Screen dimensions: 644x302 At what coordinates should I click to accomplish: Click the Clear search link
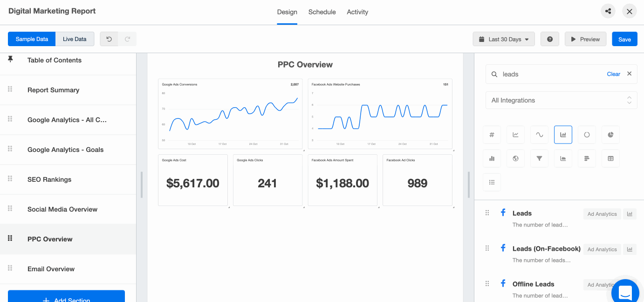(613, 74)
